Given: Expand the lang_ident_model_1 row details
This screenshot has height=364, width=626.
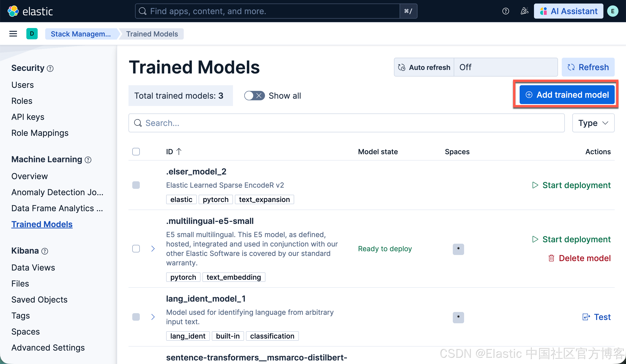Looking at the screenshot, I should 153,317.
